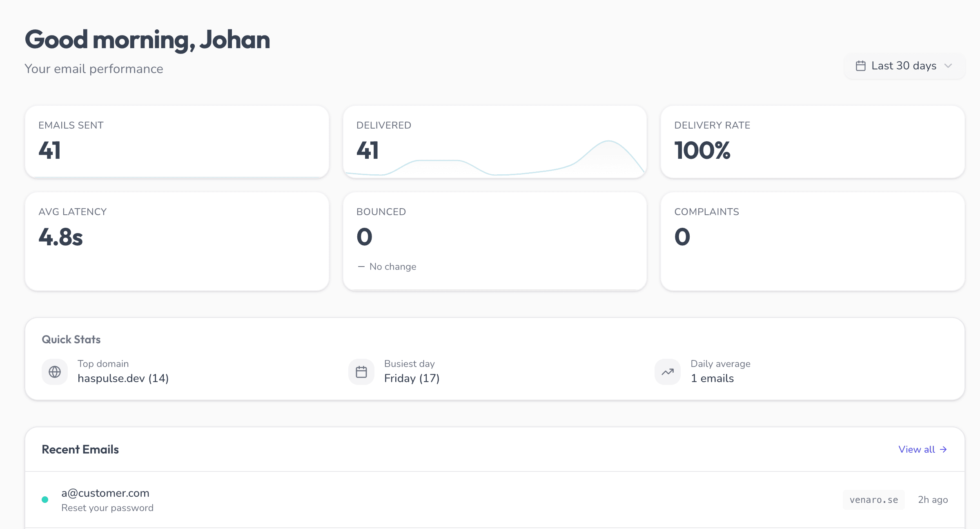Open the View all emails page
980x529 pixels.
(x=916, y=449)
